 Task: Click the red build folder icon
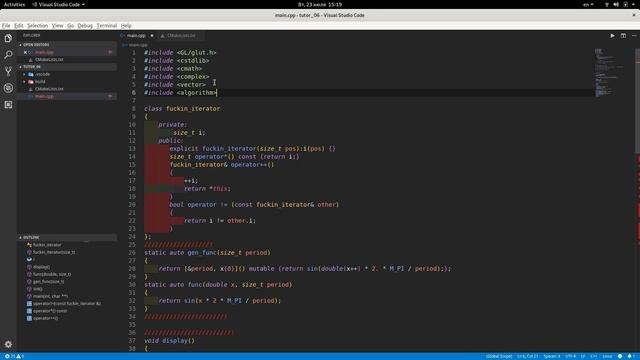click(31, 82)
